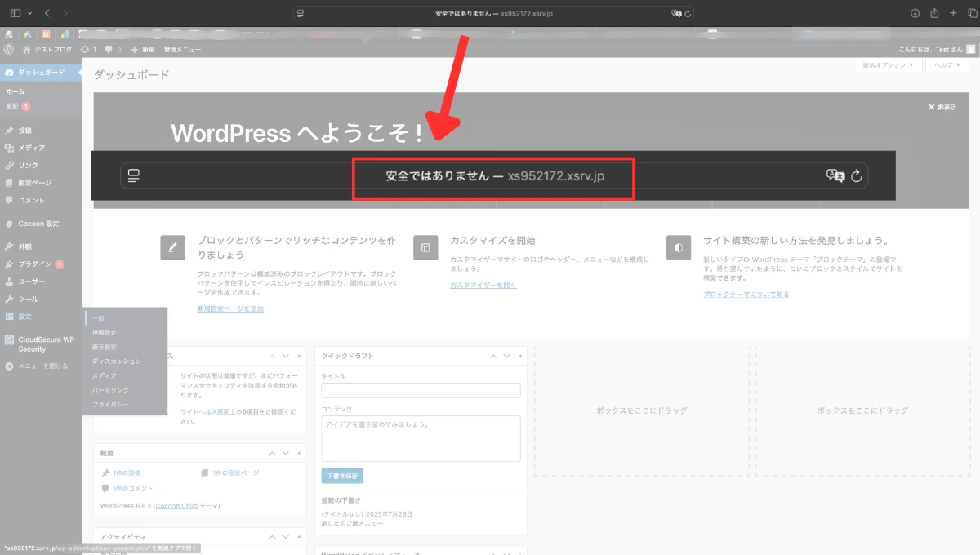
Task: Collapse the アクティビティ widget panel
Action: (298, 536)
